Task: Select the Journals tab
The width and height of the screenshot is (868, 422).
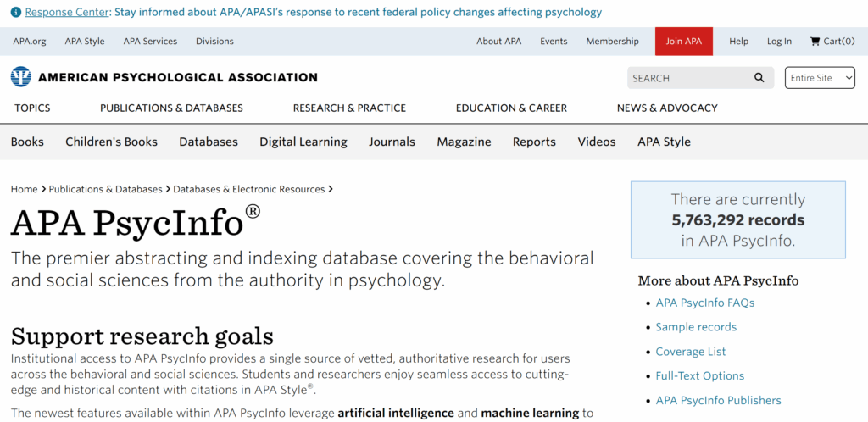Action: (x=392, y=142)
